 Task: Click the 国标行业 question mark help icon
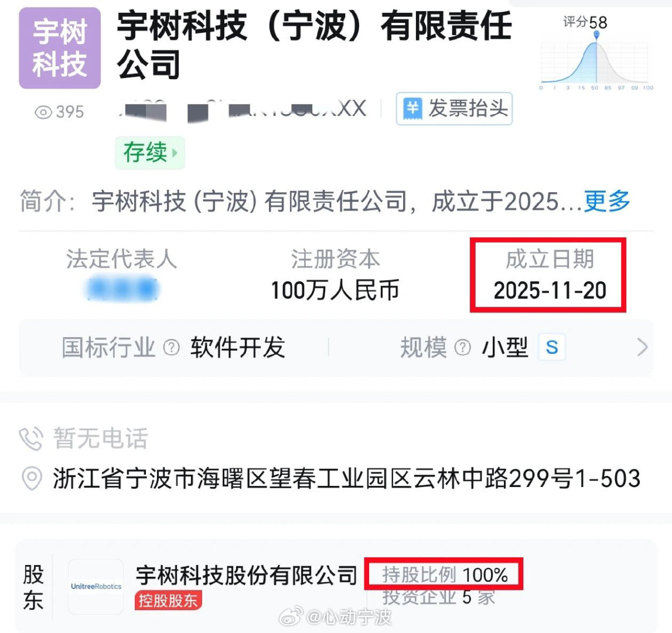coord(172,347)
